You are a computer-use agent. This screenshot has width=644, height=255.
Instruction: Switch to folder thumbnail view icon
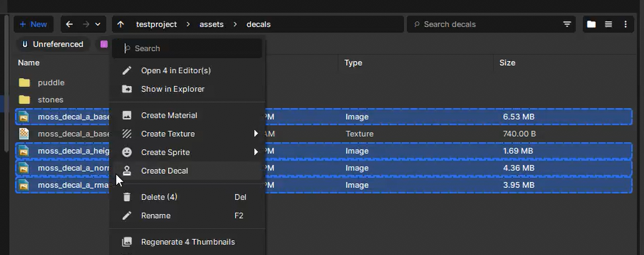click(591, 24)
